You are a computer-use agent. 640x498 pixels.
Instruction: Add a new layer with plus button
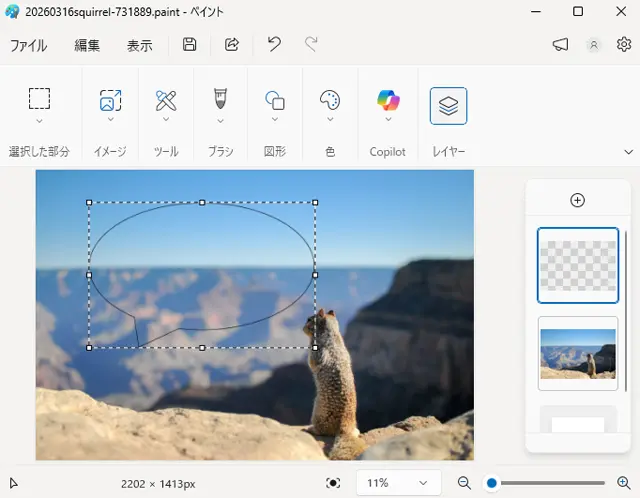(x=577, y=200)
